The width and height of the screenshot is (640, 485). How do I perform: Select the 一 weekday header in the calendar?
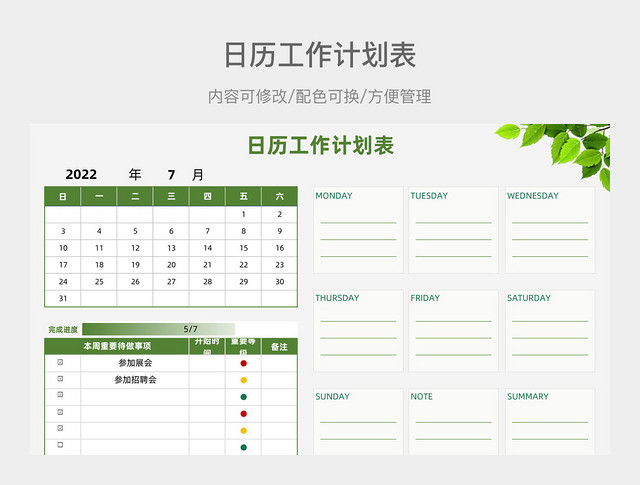(99, 196)
